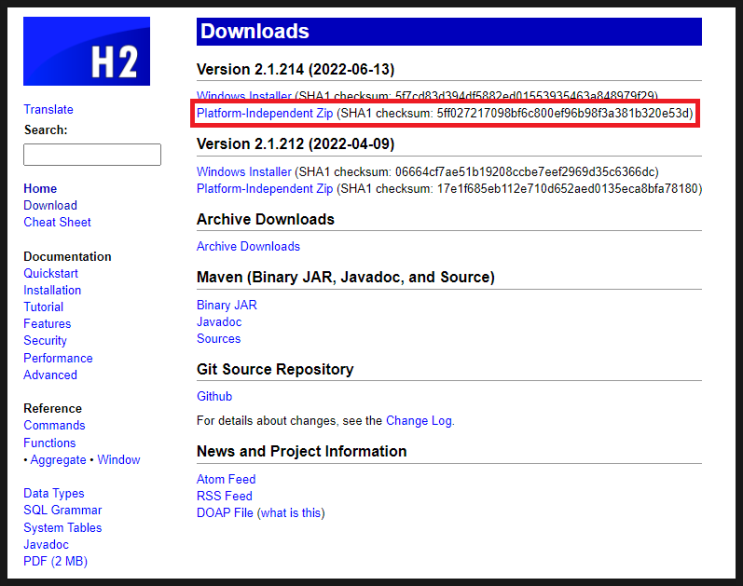Open the System Tables link
Viewport: 743px width, 586px height.
click(63, 528)
